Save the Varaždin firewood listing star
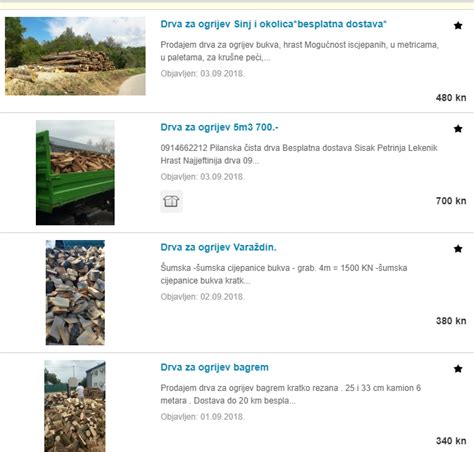The height and width of the screenshot is (452, 474). (458, 249)
